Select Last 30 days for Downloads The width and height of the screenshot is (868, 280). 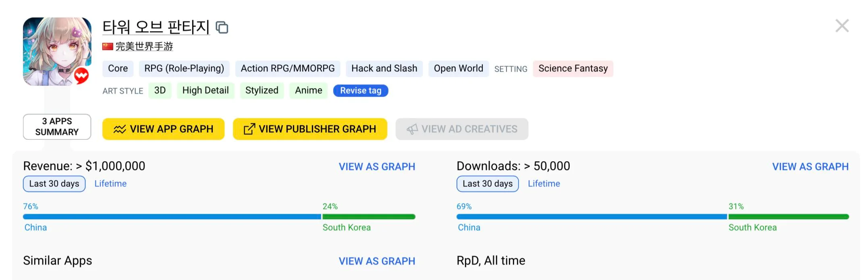(488, 184)
